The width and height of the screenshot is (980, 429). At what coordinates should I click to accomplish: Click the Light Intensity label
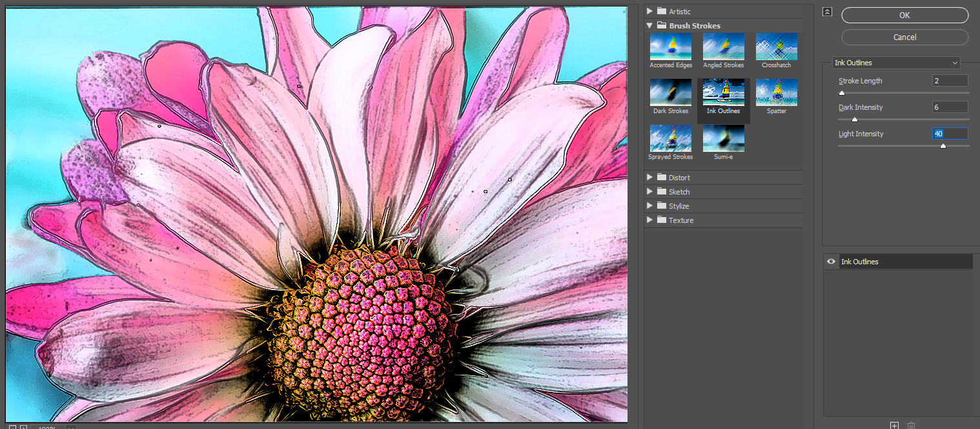pos(861,134)
